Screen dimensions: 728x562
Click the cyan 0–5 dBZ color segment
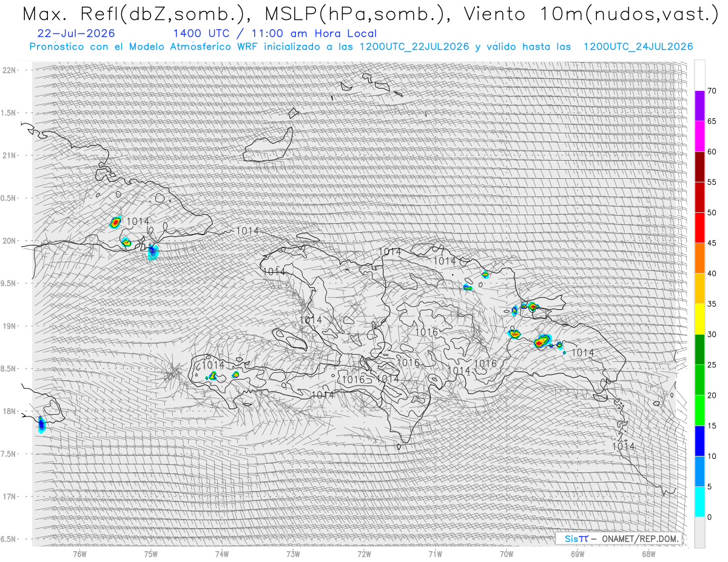tap(699, 501)
